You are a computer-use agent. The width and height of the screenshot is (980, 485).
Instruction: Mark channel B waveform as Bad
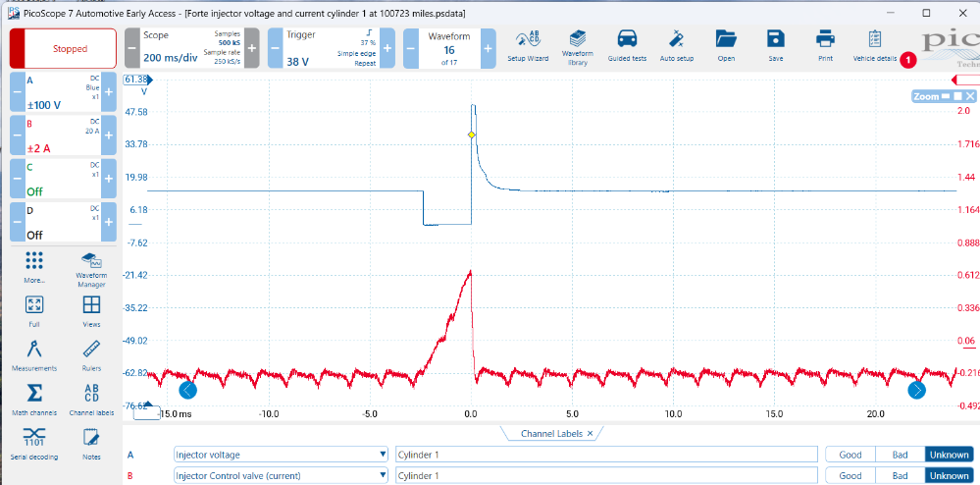(x=900, y=476)
